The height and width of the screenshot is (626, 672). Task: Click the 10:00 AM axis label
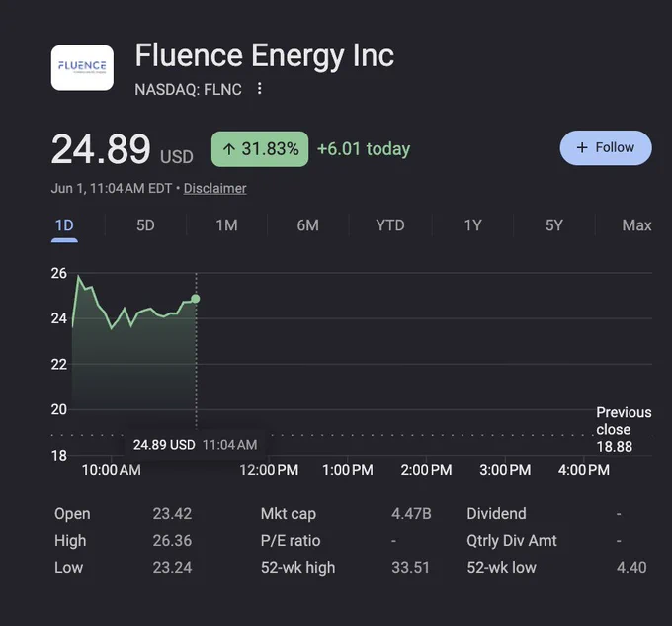(112, 470)
